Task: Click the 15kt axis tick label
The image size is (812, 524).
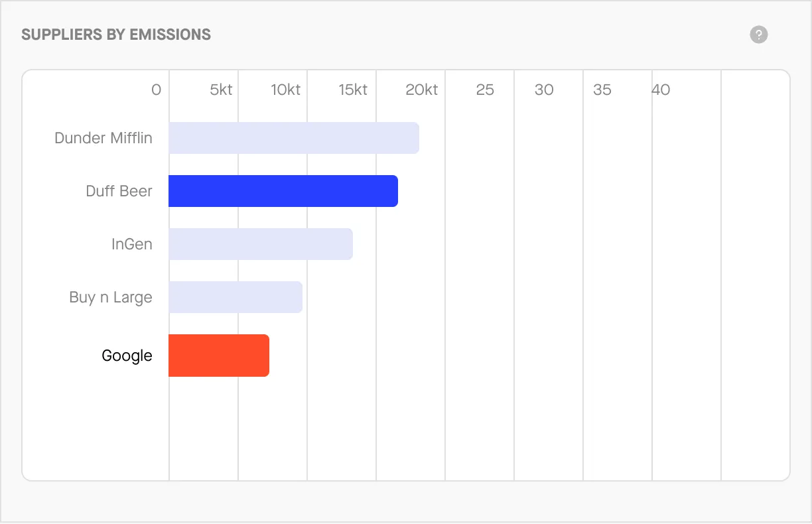Action: click(353, 90)
